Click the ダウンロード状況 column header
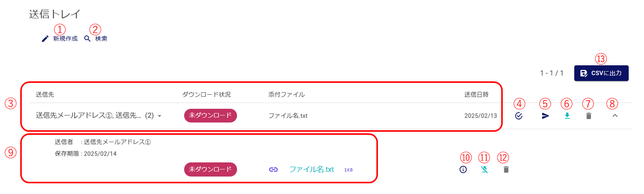Viewport: 644px width, 194px height. [x=206, y=94]
